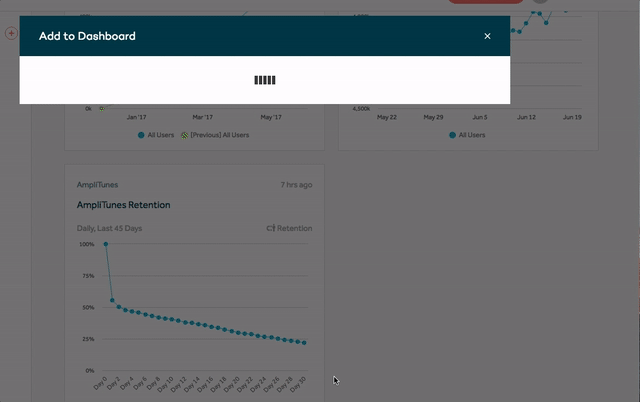Click the red plus icon at left edge
Viewport: 640px width, 402px height.
[x=12, y=33]
